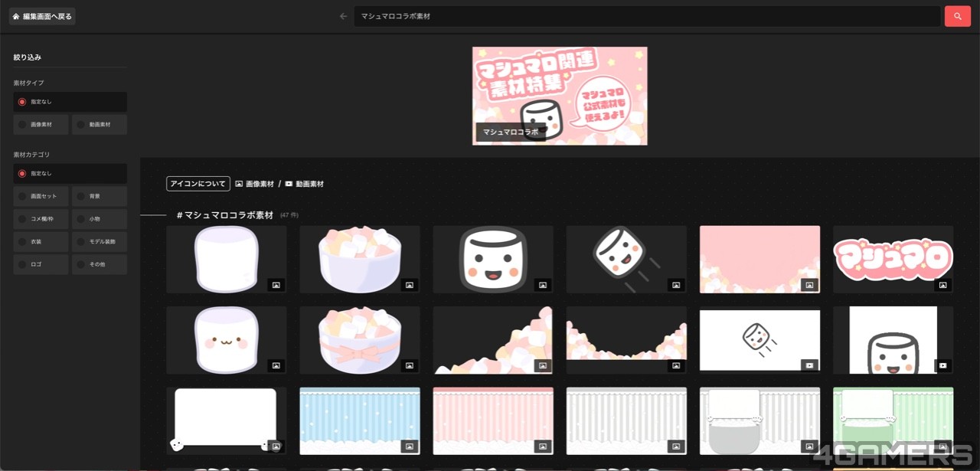Select 指定なし under 素材カテゴリ
The image size is (980, 471).
point(70,174)
